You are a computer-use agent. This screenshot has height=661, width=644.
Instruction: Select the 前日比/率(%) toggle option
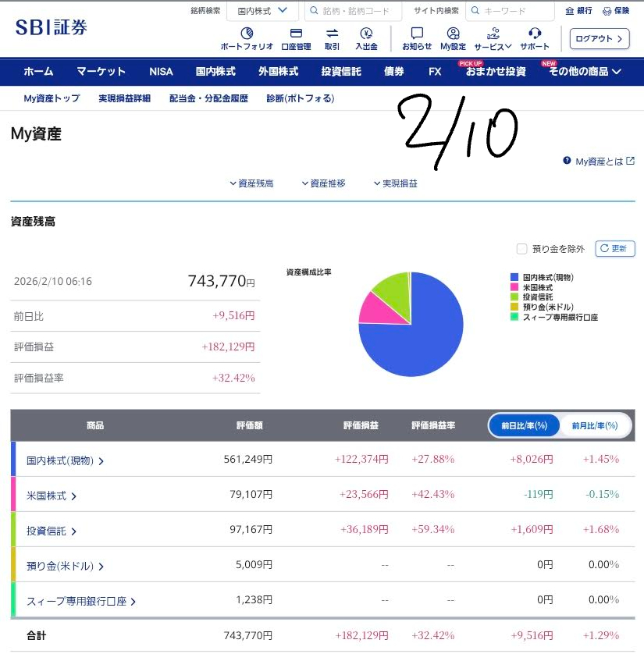524,425
